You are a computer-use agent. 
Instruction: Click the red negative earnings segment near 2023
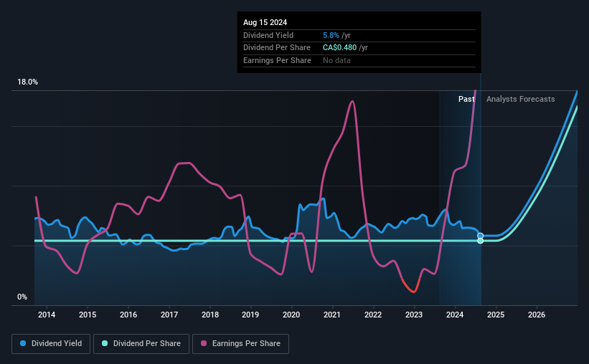click(411, 286)
